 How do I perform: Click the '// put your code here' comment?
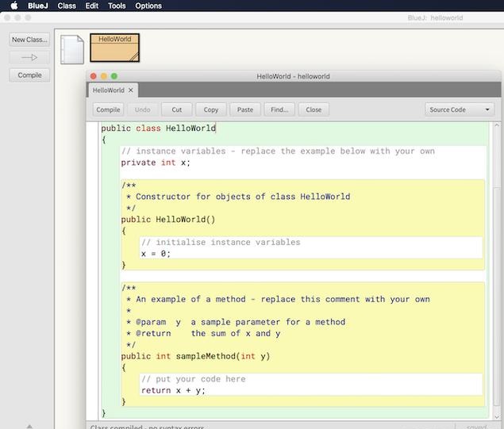point(194,379)
